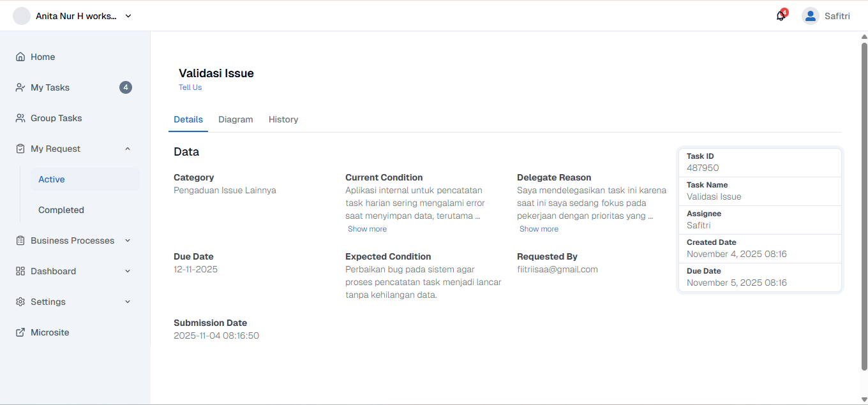
Task: Select the My Request sidebar icon
Action: pyautogui.click(x=20, y=149)
